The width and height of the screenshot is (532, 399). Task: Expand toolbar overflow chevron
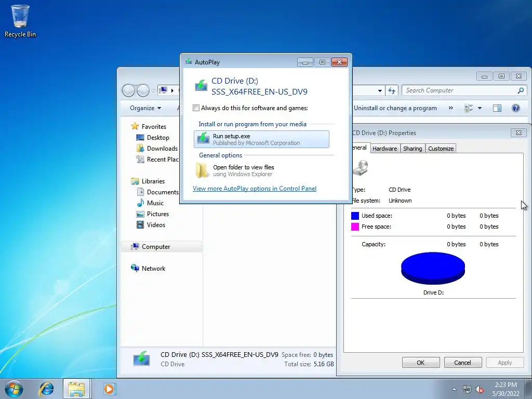point(450,108)
